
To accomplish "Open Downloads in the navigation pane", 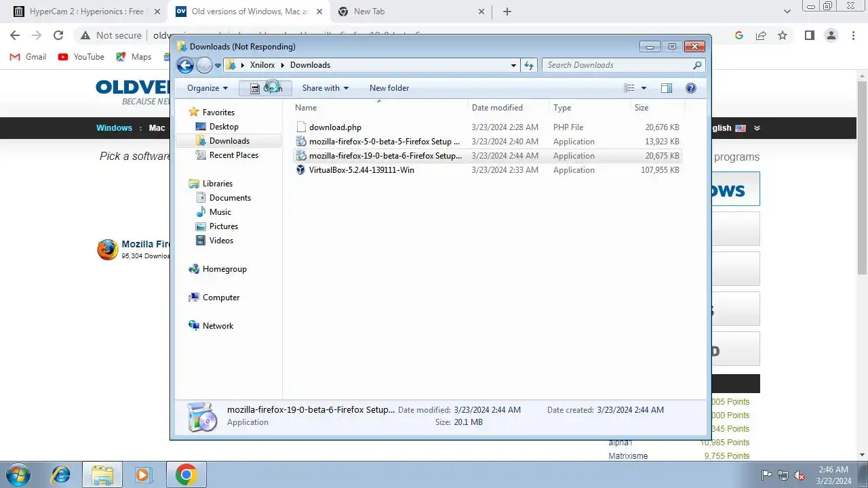I will point(229,141).
